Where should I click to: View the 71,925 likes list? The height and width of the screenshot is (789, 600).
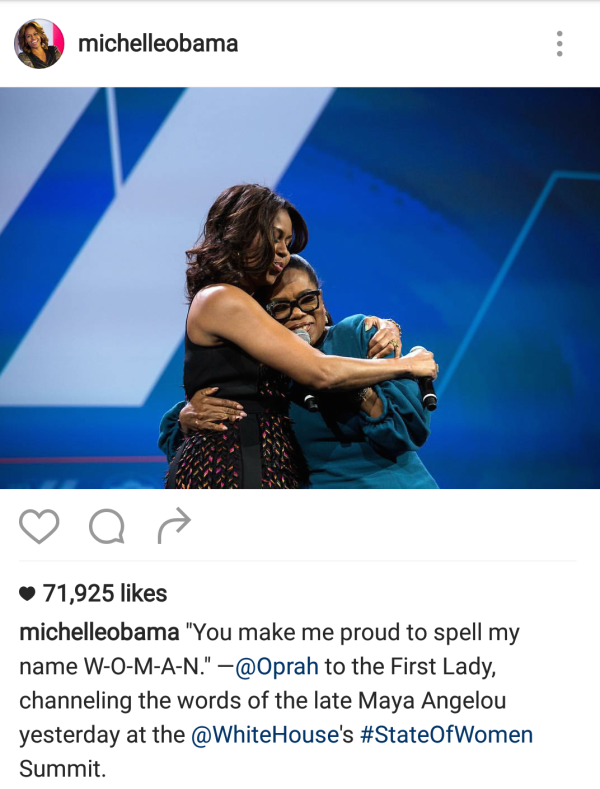tap(105, 593)
